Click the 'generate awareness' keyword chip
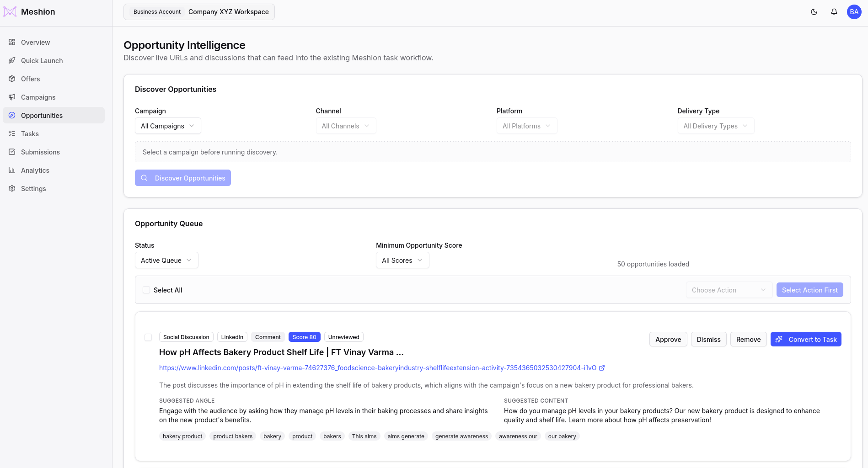The height and width of the screenshot is (468, 868). (x=461, y=436)
